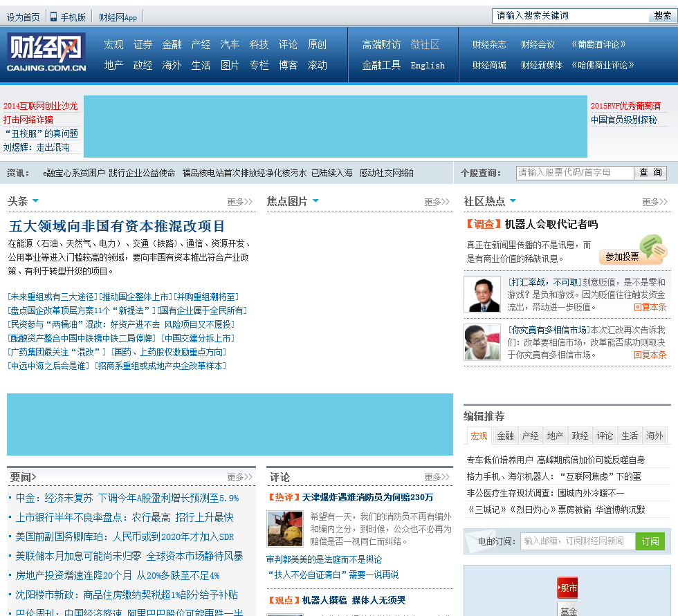
Task: Open the English nav link
Action: [428, 65]
